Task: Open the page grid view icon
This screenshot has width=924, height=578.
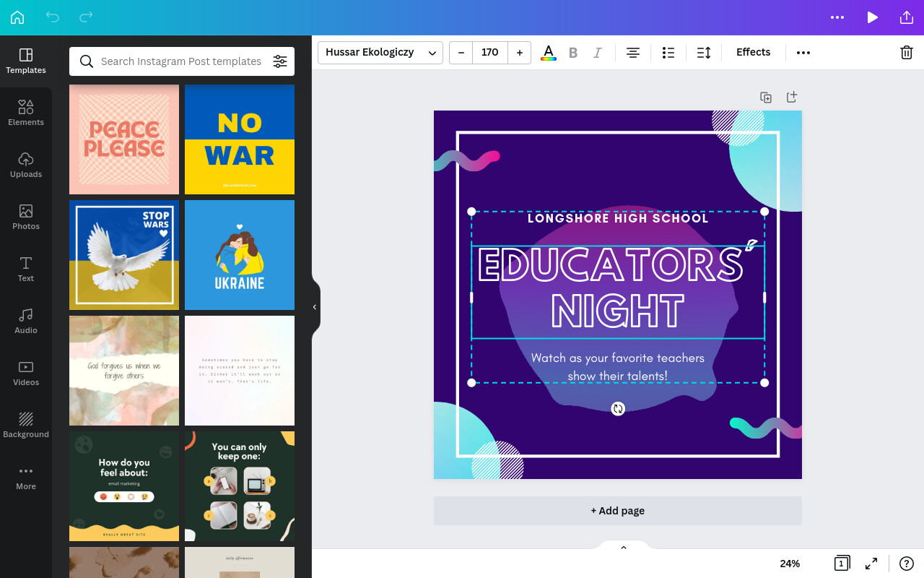Action: 841,564
